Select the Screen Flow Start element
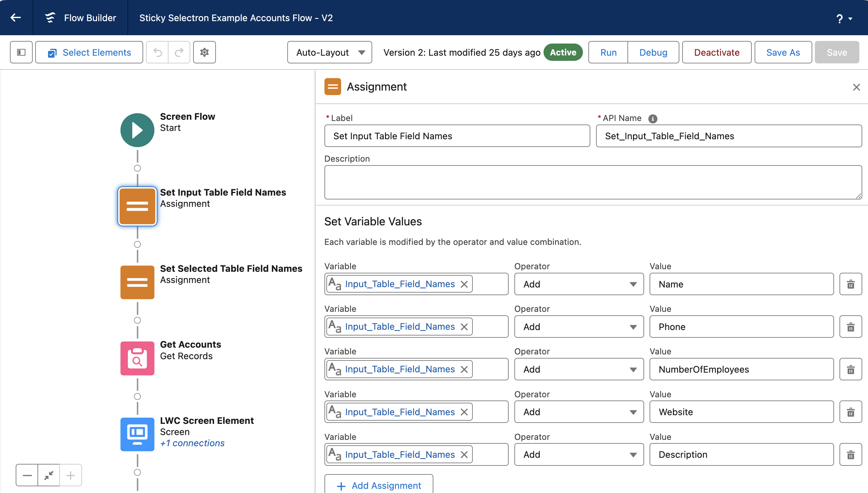The image size is (868, 493). [x=137, y=130]
